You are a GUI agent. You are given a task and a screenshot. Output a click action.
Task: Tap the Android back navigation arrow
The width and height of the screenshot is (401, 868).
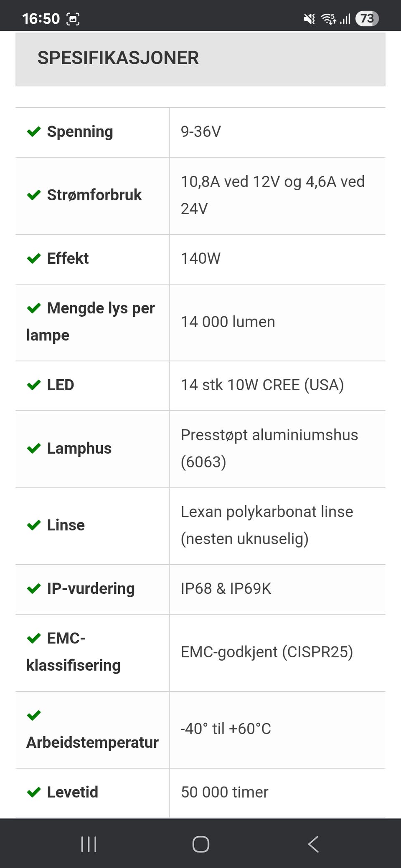click(313, 844)
